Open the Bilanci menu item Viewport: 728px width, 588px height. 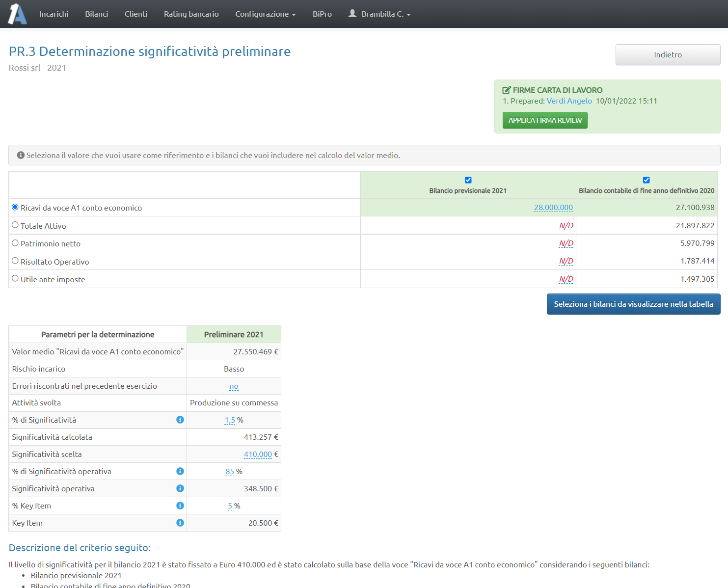tap(96, 14)
